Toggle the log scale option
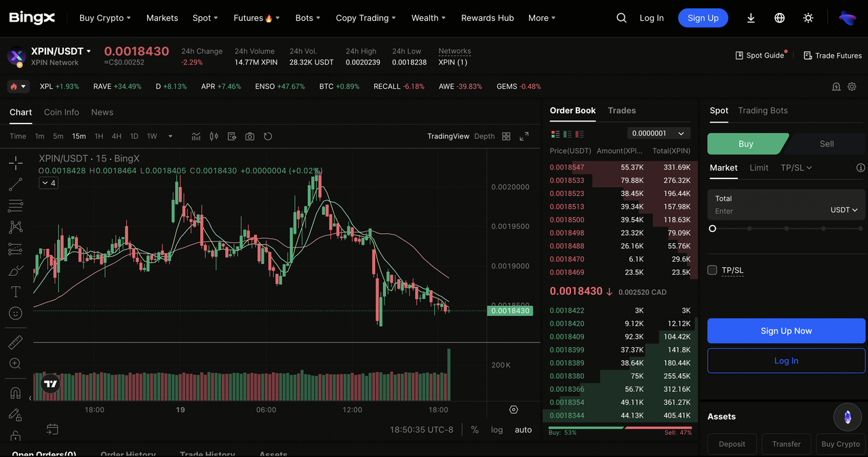This screenshot has width=868, height=457. [497, 430]
